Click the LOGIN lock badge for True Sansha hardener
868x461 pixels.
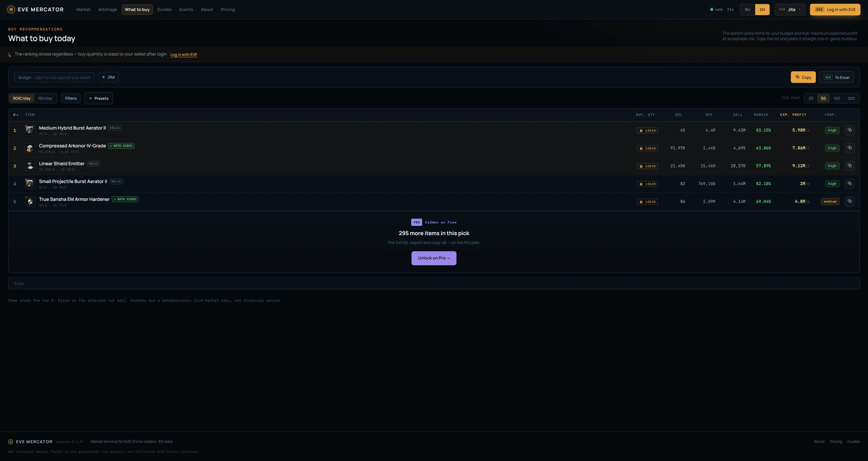pos(647,202)
